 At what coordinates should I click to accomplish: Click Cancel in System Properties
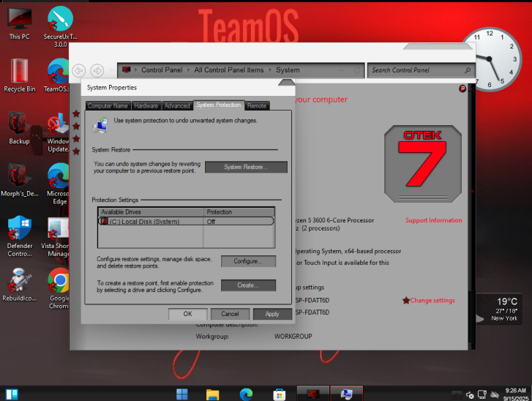click(x=230, y=314)
